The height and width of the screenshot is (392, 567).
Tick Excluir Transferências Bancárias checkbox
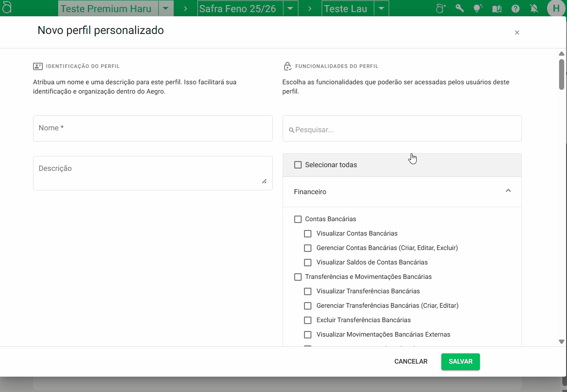pos(308,320)
